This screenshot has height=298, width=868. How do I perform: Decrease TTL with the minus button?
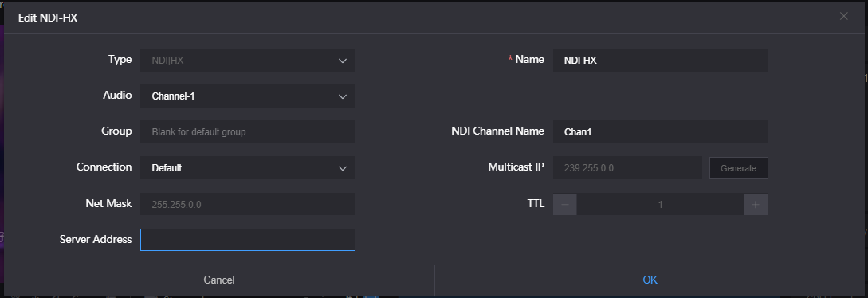(x=564, y=204)
